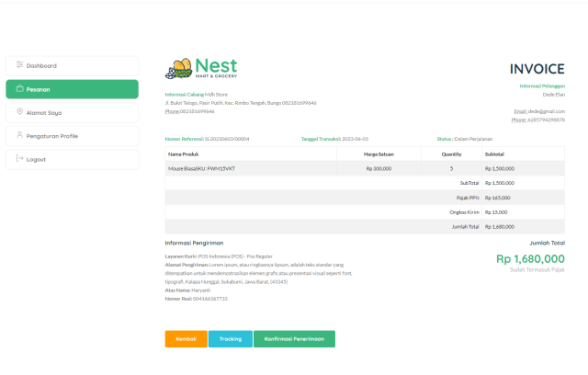Click Konfirmasi Penerimaan button
588x375 pixels.
pyautogui.click(x=294, y=338)
